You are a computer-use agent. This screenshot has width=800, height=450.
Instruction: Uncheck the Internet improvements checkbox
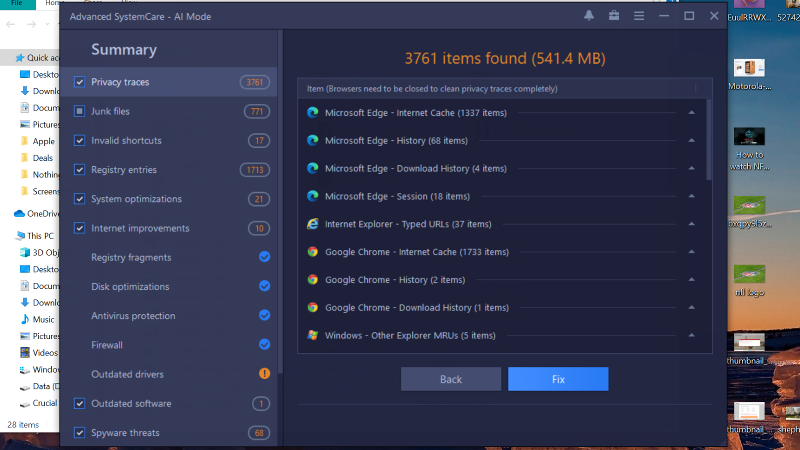point(79,228)
